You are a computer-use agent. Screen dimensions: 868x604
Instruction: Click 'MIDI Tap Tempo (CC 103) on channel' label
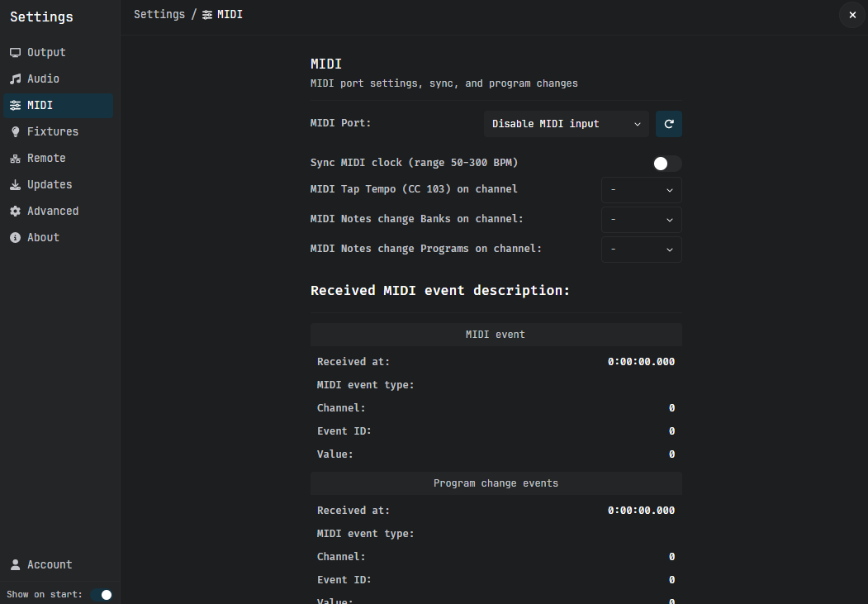[414, 189]
